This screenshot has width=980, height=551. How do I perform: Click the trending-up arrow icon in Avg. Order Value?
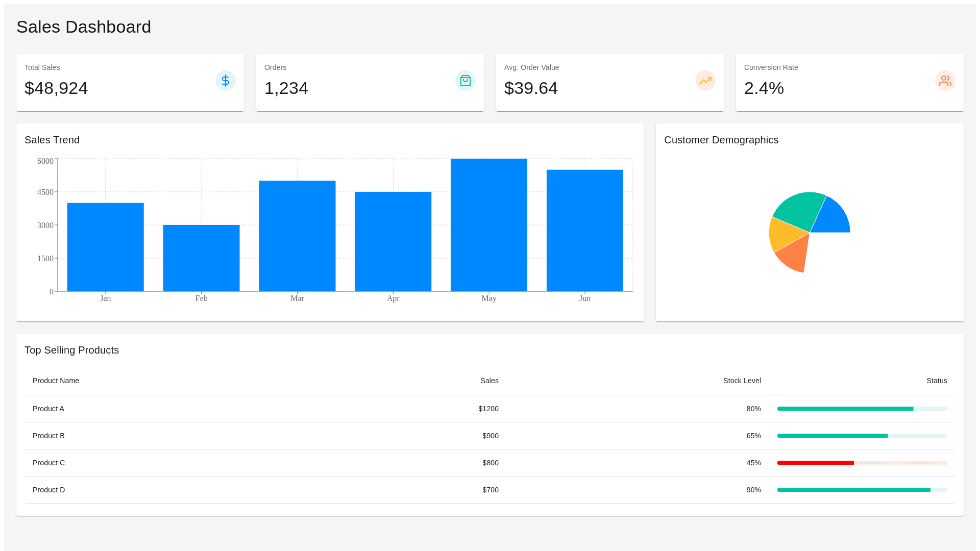[705, 81]
